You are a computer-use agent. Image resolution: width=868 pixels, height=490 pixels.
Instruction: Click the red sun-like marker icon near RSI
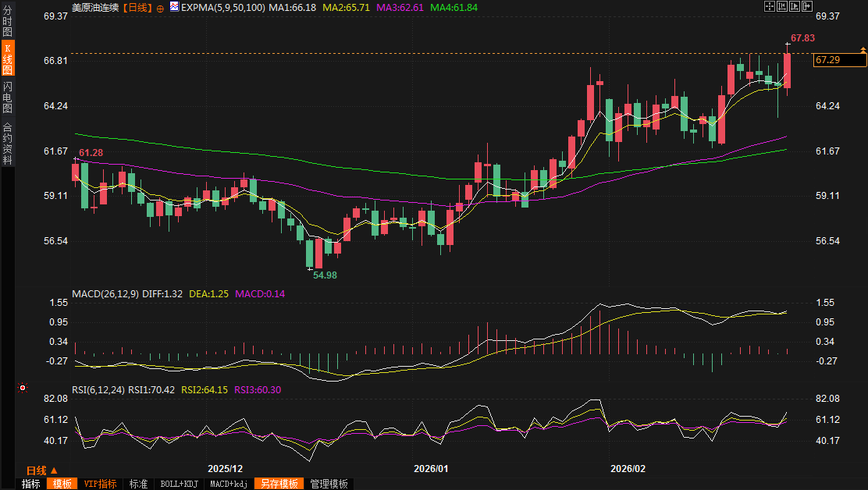click(x=23, y=388)
